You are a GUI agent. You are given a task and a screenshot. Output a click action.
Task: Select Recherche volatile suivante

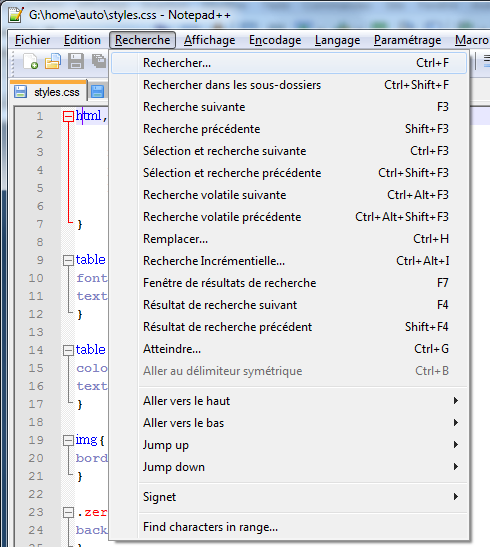tap(289, 195)
